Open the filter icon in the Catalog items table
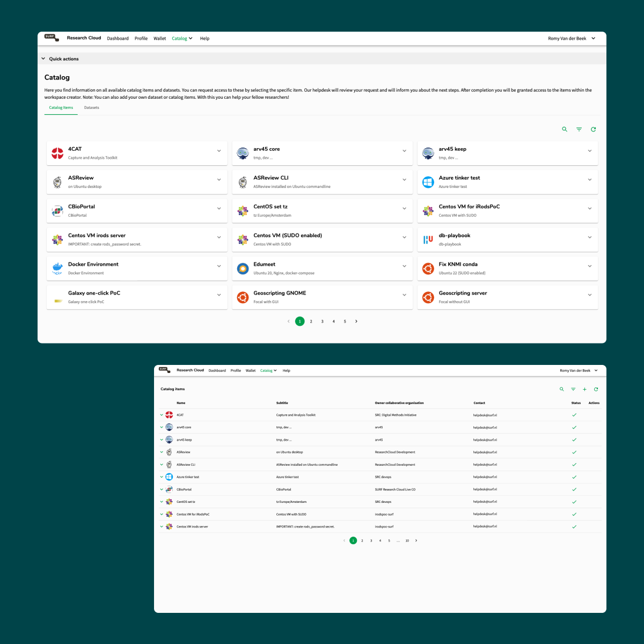This screenshot has width=644, height=644. 573,389
